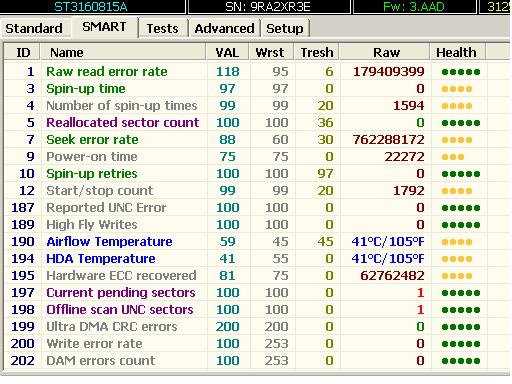The height and width of the screenshot is (384, 512).
Task: Select the Reported UNC Error row
Action: pyautogui.click(x=257, y=207)
